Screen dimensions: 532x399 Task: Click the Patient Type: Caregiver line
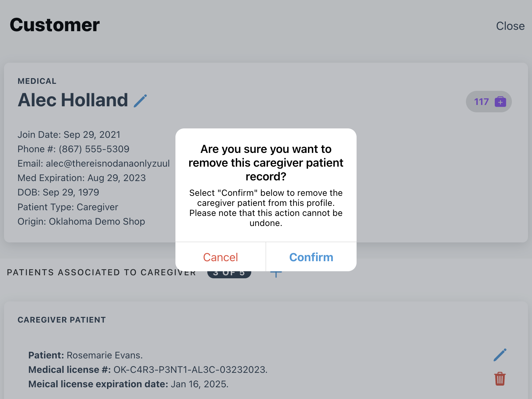68,207
